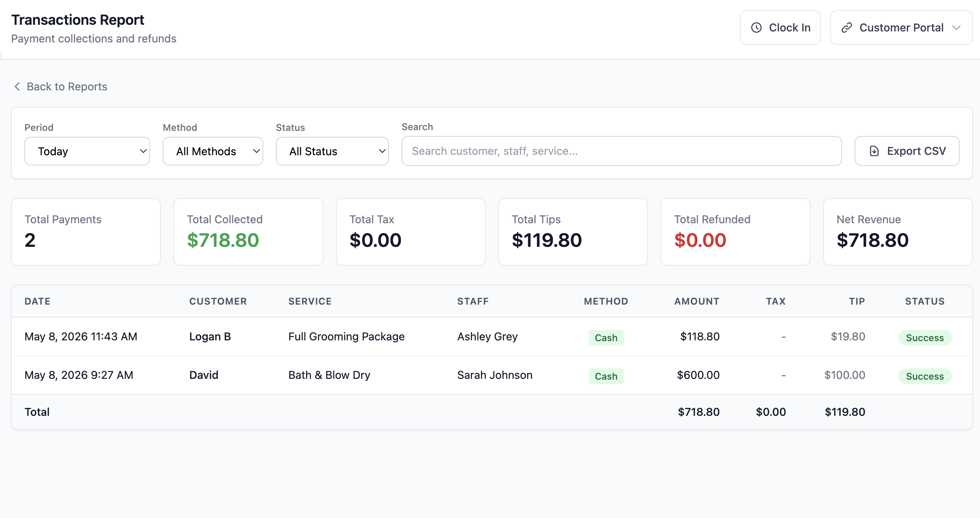The width and height of the screenshot is (980, 518).
Task: Click the DATE column header
Action: click(37, 301)
